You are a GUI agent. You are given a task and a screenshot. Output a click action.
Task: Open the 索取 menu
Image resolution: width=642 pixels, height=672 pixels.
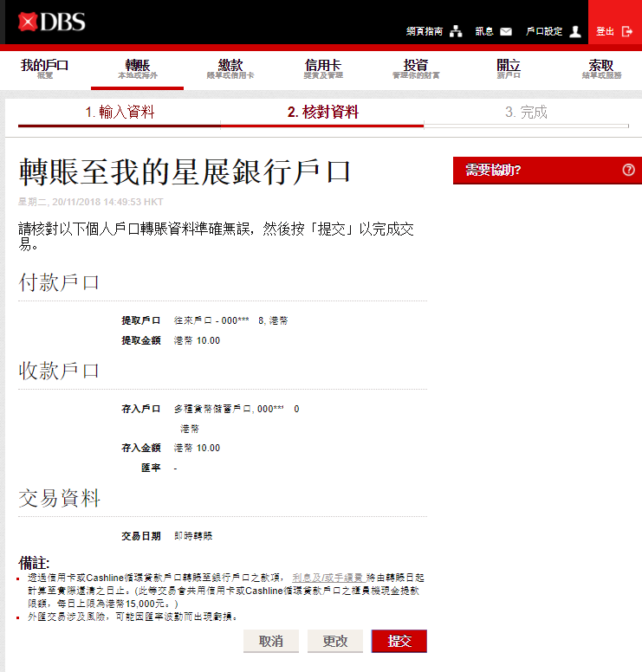(601, 69)
